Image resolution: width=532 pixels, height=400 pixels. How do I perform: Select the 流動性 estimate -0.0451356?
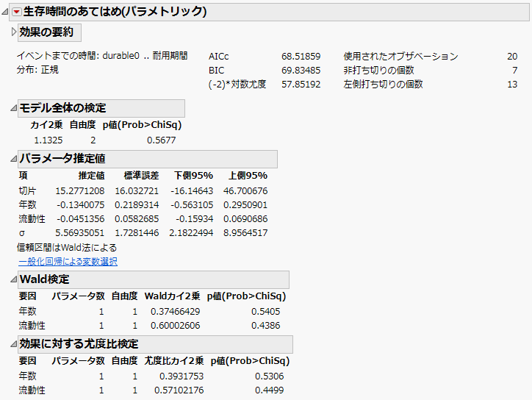click(81, 219)
